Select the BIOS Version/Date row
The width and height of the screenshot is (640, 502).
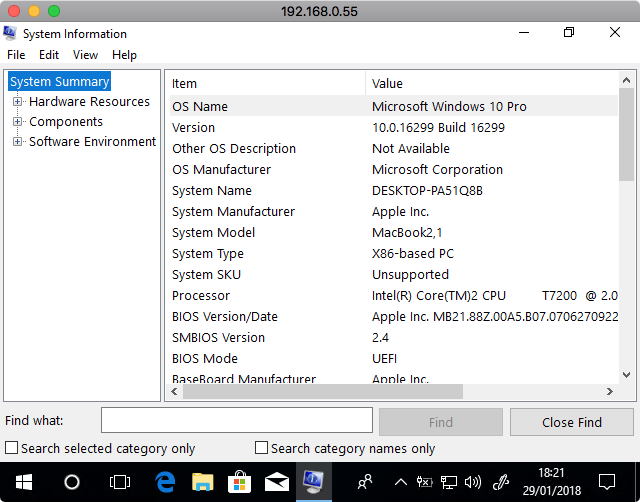[393, 316]
